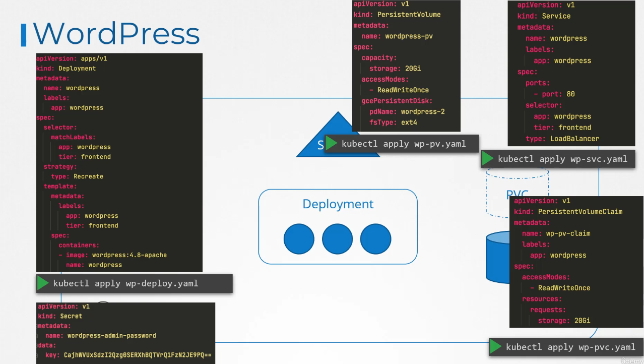Click 'type: LoadBalancer' in Service YAML
The image size is (644, 364).
[562, 139]
